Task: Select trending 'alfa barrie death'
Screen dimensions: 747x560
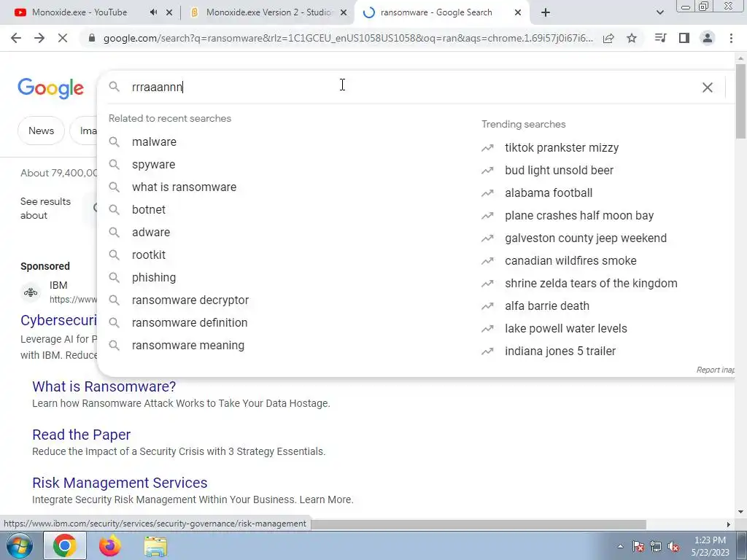Action: tap(547, 306)
